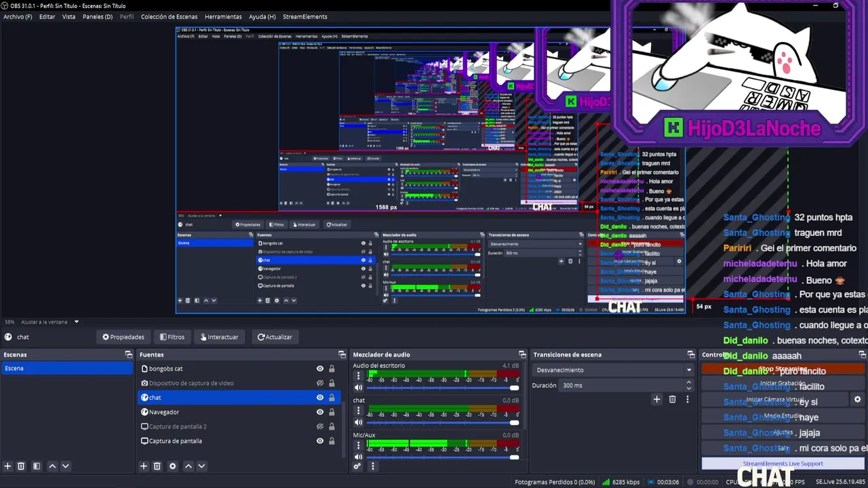Hide the Navegador source
The height and width of the screenshot is (488, 868).
[320, 412]
